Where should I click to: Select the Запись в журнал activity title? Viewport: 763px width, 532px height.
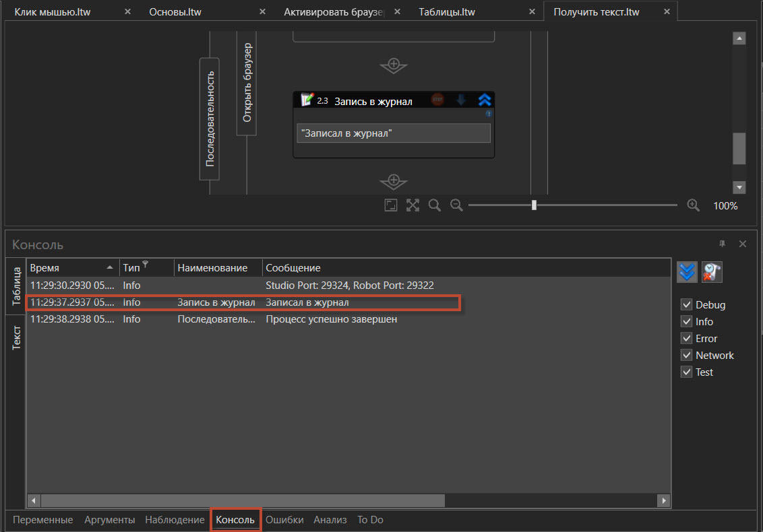pos(373,101)
